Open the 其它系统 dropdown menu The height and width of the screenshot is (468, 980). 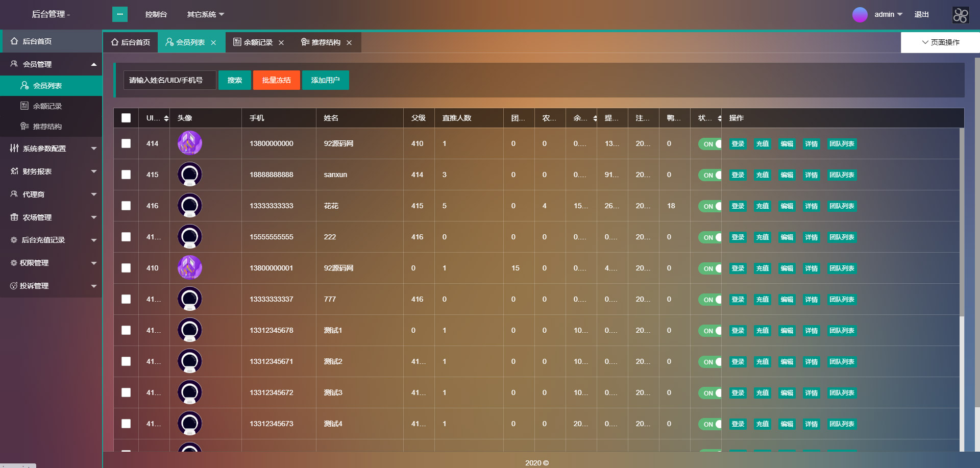pos(206,14)
